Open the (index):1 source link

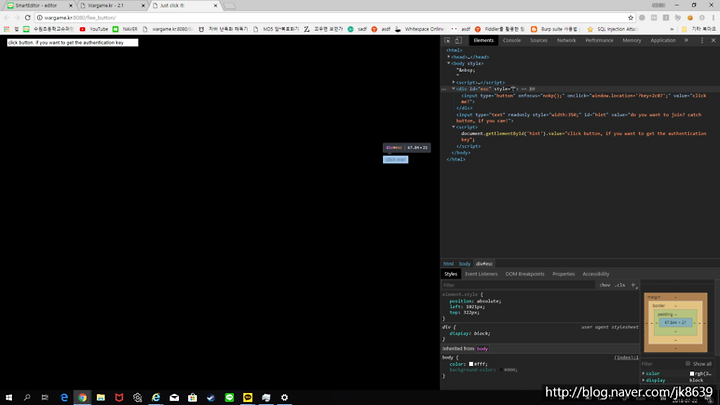click(x=626, y=357)
